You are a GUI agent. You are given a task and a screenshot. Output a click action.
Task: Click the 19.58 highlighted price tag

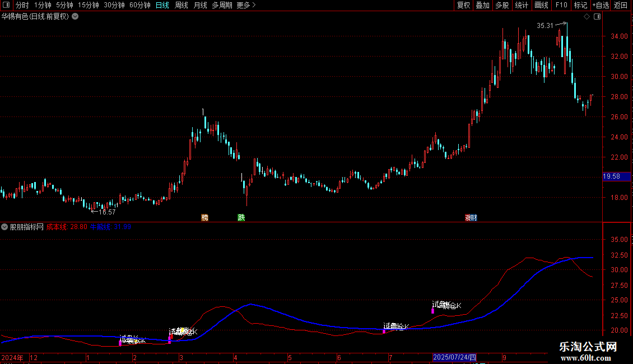(x=616, y=176)
